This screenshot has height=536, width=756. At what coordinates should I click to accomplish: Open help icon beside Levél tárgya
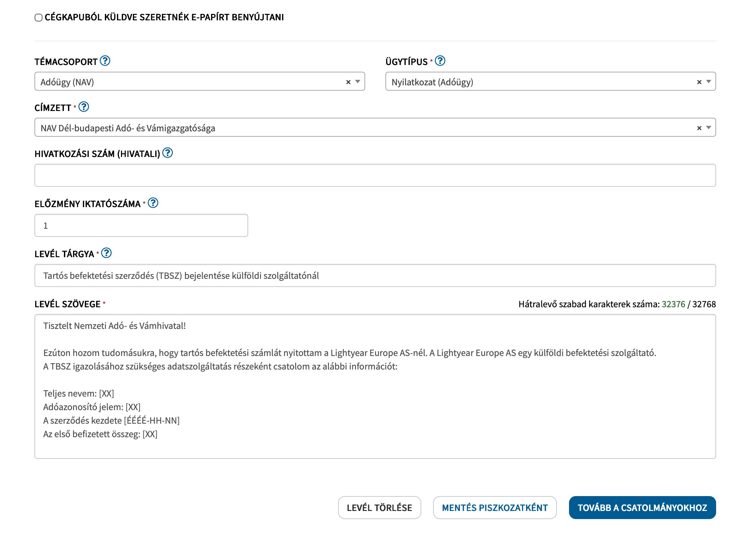tap(106, 253)
